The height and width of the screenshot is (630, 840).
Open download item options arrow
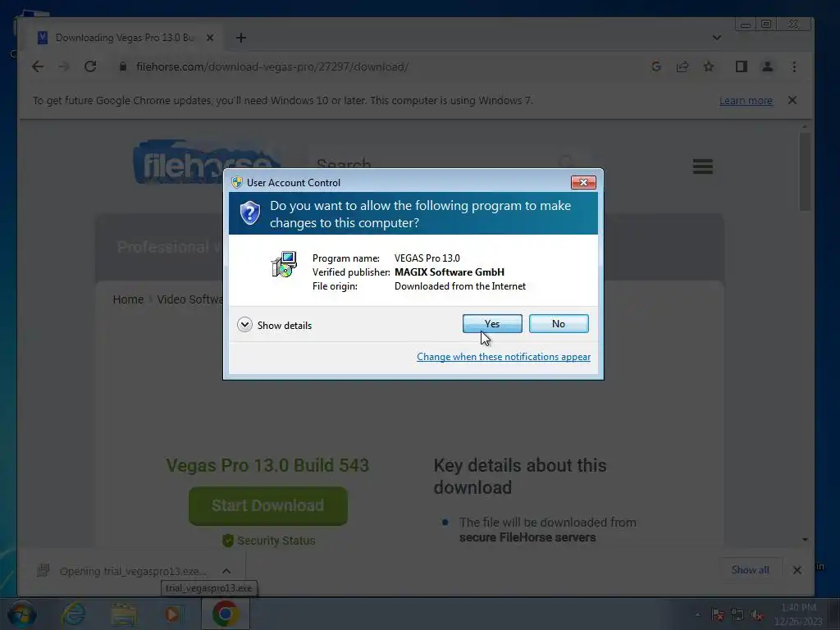(x=226, y=571)
